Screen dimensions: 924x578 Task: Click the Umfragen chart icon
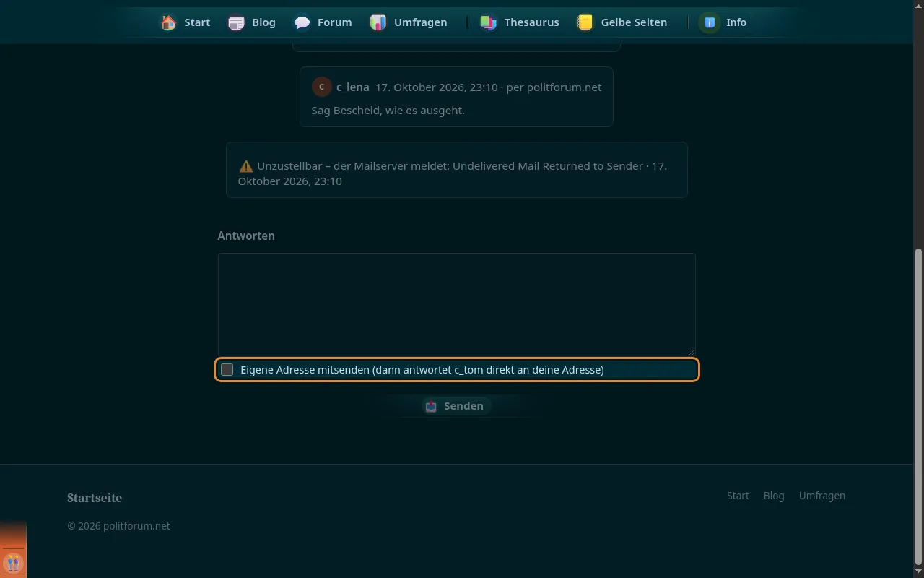pyautogui.click(x=378, y=22)
